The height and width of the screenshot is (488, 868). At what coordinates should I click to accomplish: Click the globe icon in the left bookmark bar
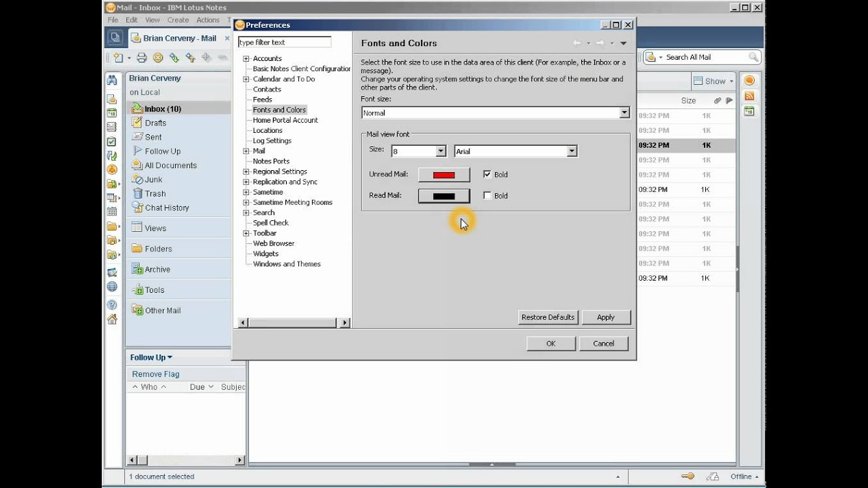[x=112, y=287]
